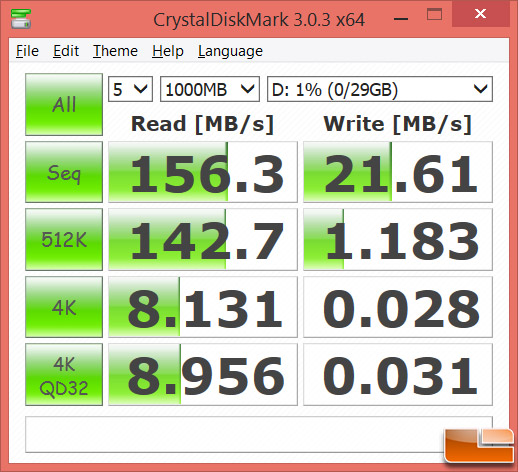Viewport: 518px width, 472px height.
Task: Start all benchmarks with the All button
Action: pos(64,104)
